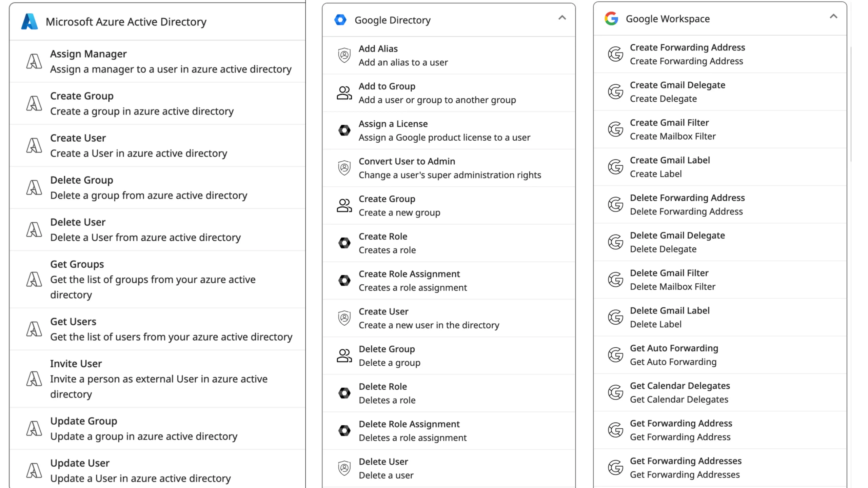Choose 'Assign a Google product license to a user'
Viewport: 868px width, 488px height.
445,138
